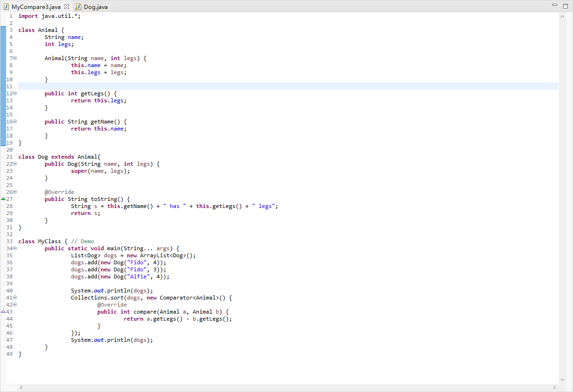This screenshot has width=573, height=392.
Task: Click line number 35 in the gutter
Action: click(9, 255)
